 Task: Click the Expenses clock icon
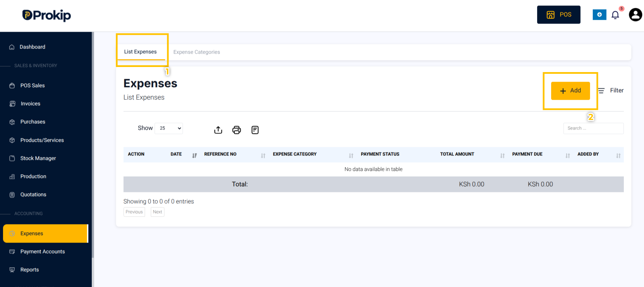pos(12,234)
